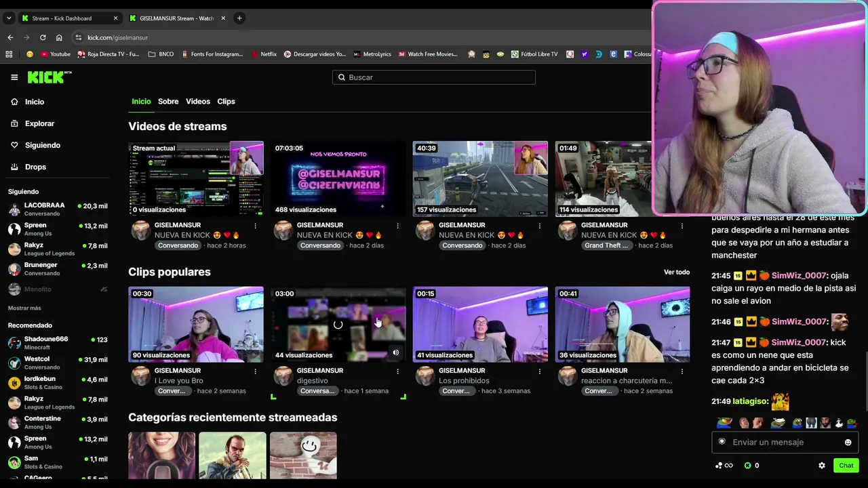This screenshot has height=488, width=868.
Task: Open the Kick hamburger sidebar menu
Action: [14, 77]
